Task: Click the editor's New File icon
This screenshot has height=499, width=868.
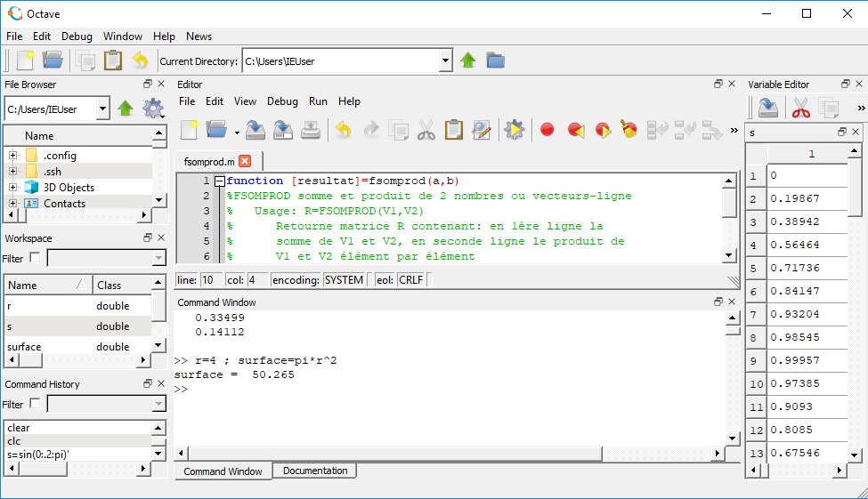Action: point(190,130)
